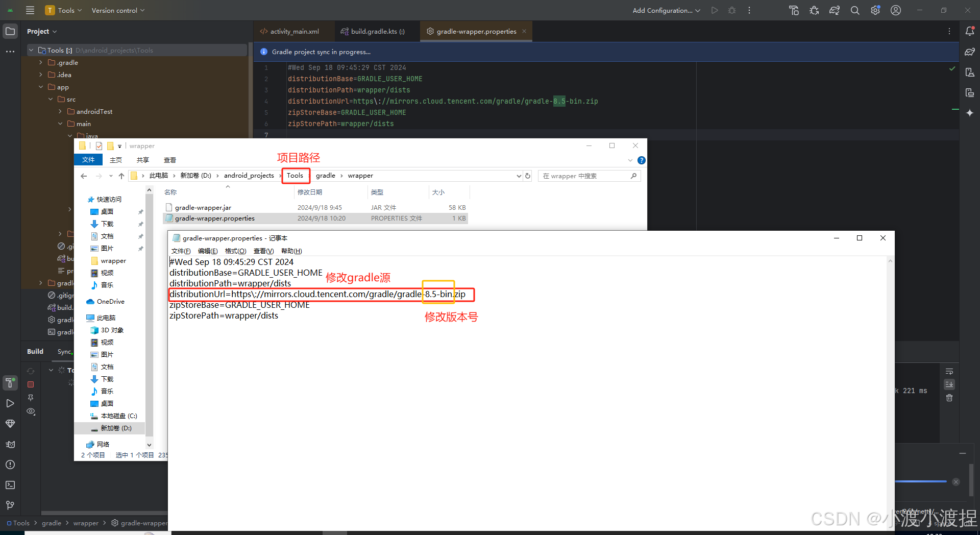
Task: Click gradle in Explorer breadcrumb path
Action: (326, 176)
